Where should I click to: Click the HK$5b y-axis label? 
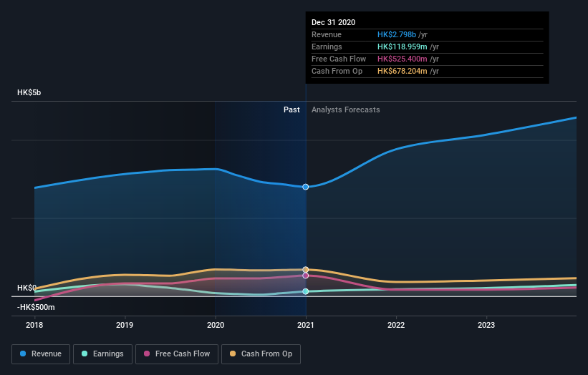pyautogui.click(x=29, y=92)
